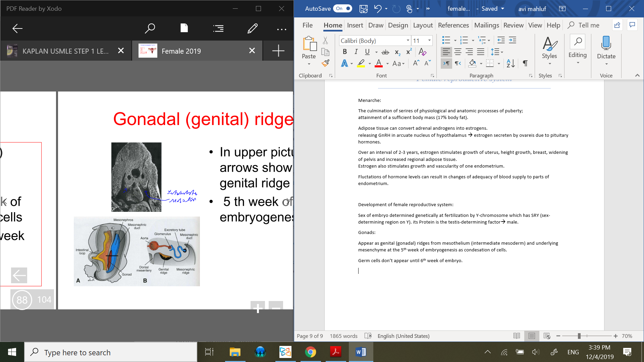
Task: Open Xodo outline list icon
Action: [x=218, y=28]
